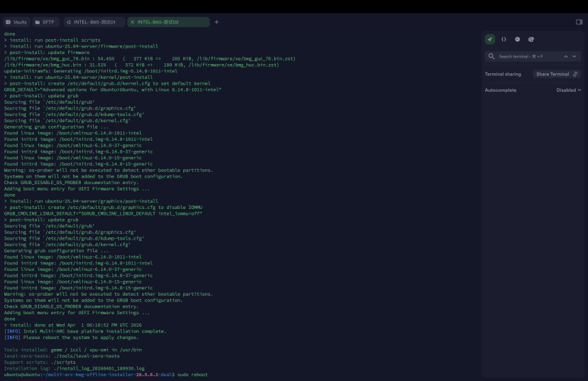Click the 'GRUB_CMDLINE_LINUX_DEFAULT' line
588x381 pixels.
(x=103, y=213)
